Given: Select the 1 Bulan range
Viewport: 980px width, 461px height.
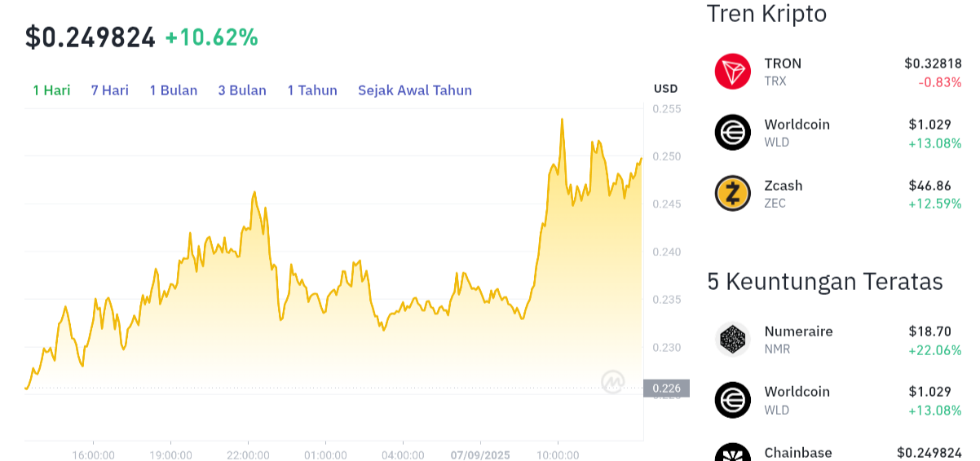Looking at the screenshot, I should pos(174,90).
